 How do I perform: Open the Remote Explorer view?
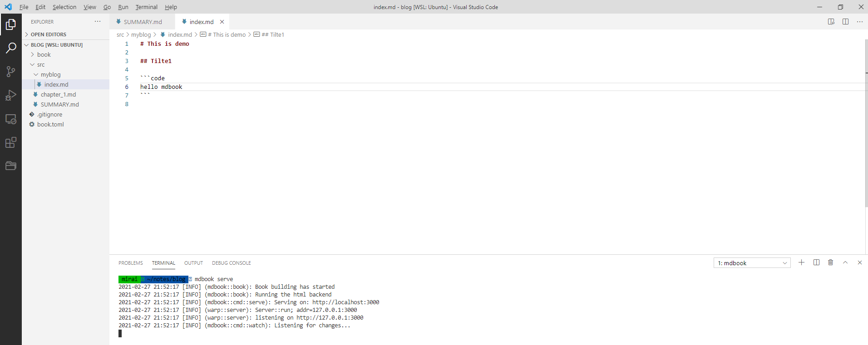(11, 119)
